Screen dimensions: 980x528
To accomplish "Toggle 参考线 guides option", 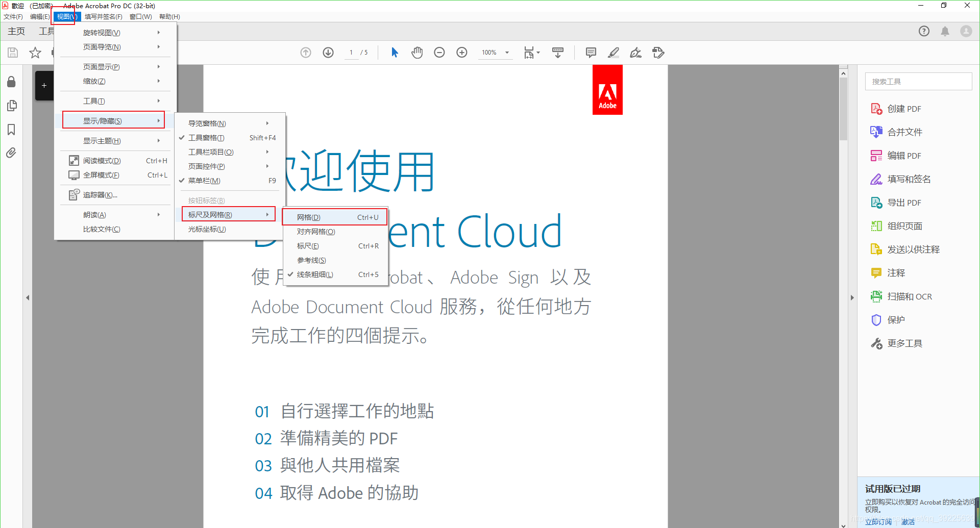I will [x=335, y=260].
